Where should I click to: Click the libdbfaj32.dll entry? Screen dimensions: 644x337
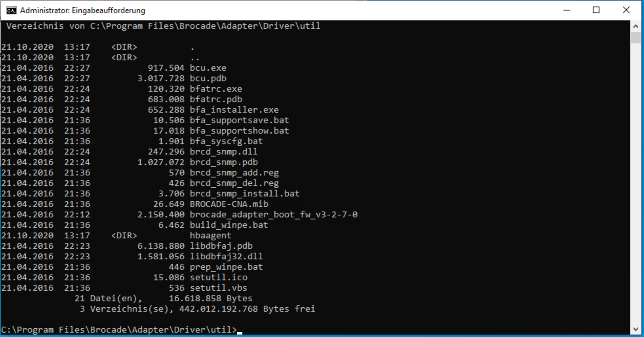coord(226,257)
